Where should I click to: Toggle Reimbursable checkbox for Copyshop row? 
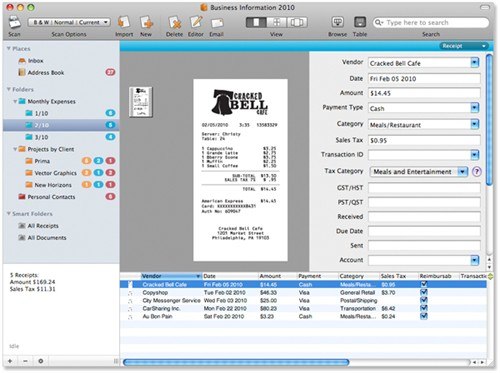[x=424, y=292]
